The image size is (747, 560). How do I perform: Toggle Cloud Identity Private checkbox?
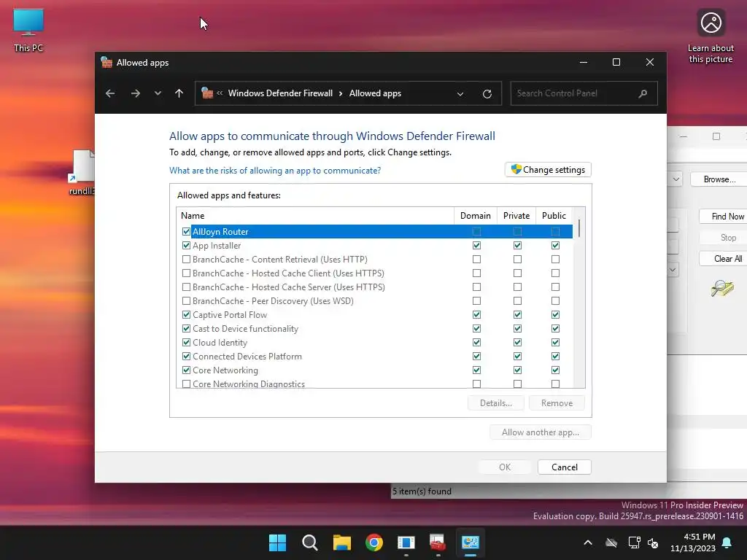tap(517, 343)
